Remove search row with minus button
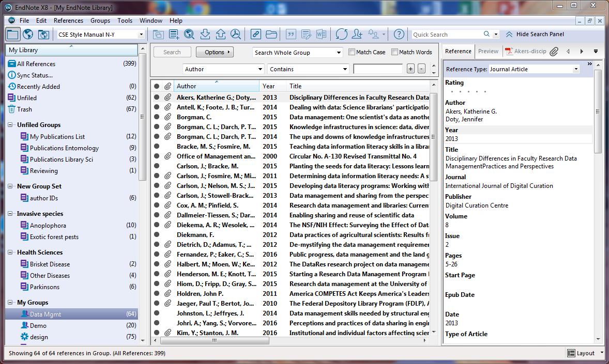Viewport: 609px width, 364px height. click(x=421, y=69)
